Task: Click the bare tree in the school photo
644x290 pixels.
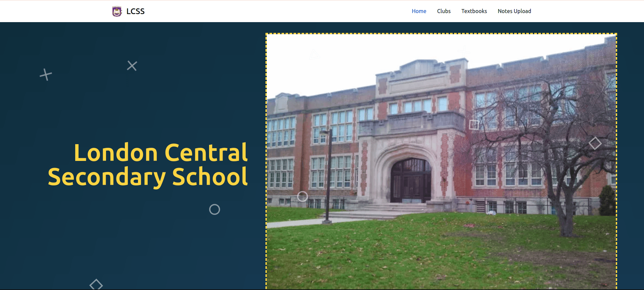Action: click(557, 151)
